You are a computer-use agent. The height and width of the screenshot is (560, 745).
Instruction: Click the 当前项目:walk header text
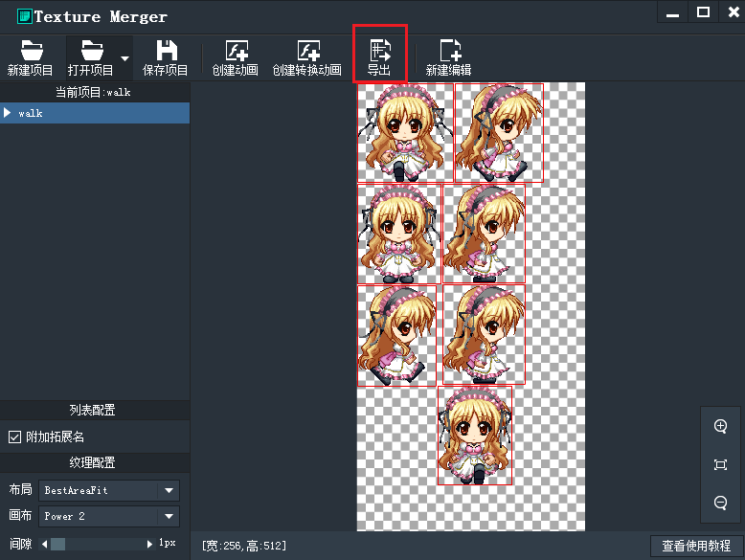(x=93, y=92)
